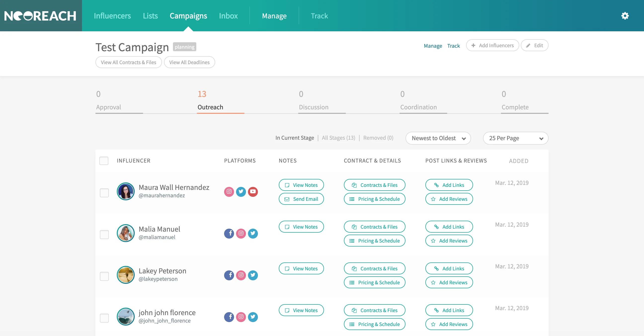Click Lakey Peterson's Twitter icon
The height and width of the screenshot is (336, 644).
253,275
